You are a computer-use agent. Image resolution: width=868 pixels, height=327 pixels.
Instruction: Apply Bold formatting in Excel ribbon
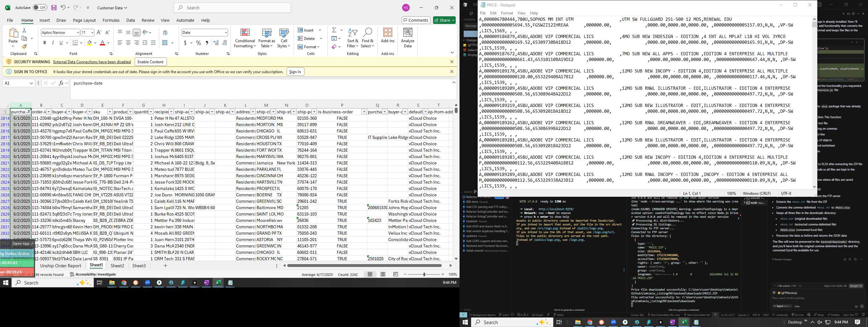(44, 43)
